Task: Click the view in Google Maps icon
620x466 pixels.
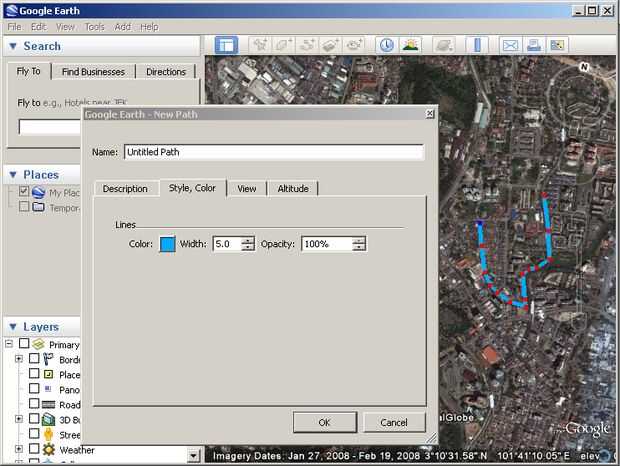Action: (557, 45)
